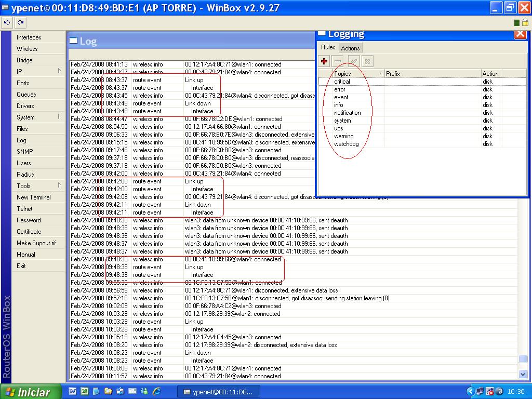Click the Log window title bar icon
The image size is (532, 399).
click(73, 41)
